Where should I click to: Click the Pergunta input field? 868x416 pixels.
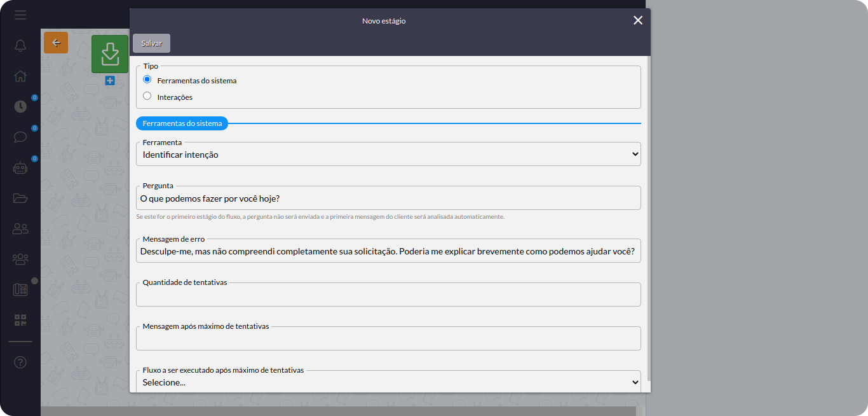click(388, 198)
